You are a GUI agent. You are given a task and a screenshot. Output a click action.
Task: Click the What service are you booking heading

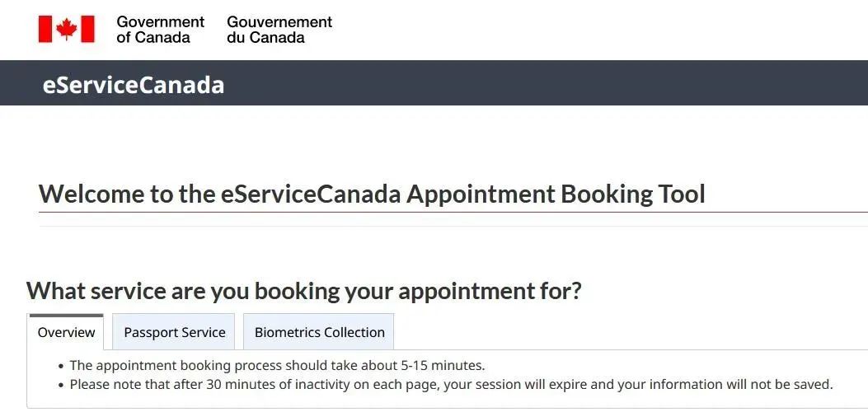pyautogui.click(x=304, y=291)
